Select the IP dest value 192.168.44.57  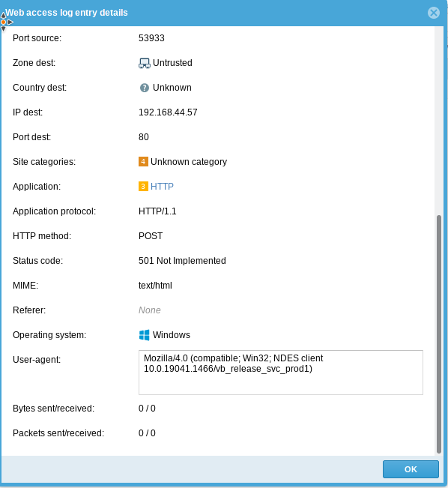click(x=168, y=112)
